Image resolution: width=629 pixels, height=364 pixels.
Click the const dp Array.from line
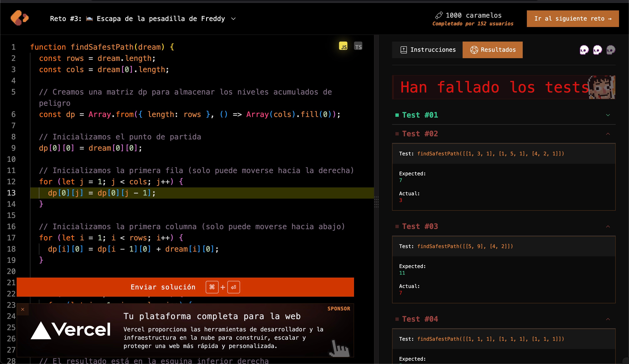(x=190, y=114)
